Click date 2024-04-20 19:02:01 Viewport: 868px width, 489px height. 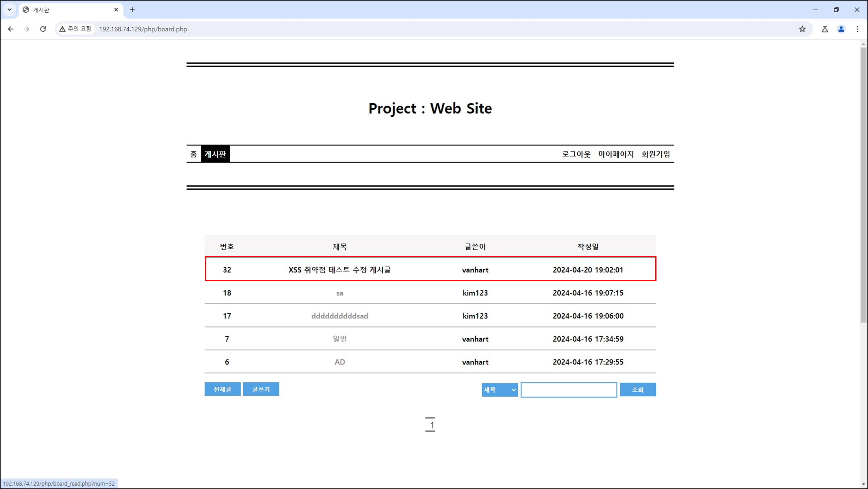(x=588, y=270)
